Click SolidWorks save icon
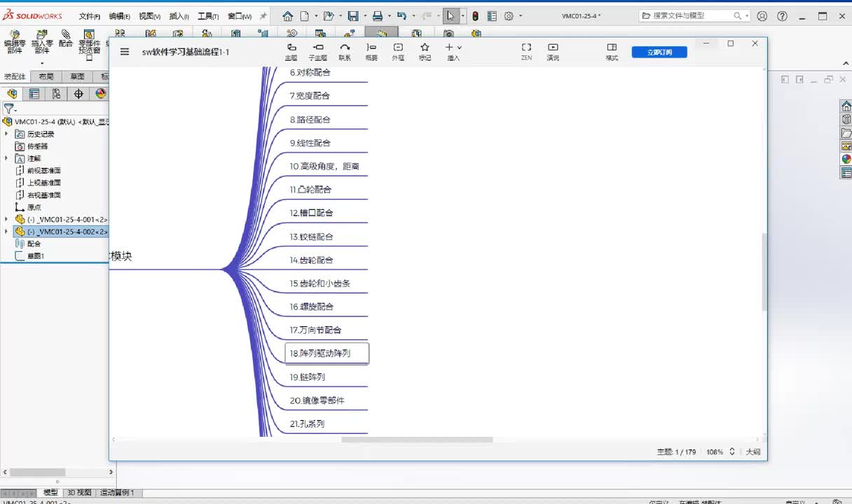852x504 pixels. point(353,16)
